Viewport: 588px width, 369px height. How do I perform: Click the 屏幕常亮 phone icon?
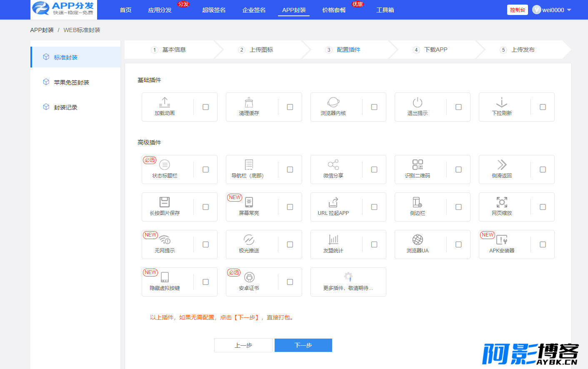pos(249,202)
